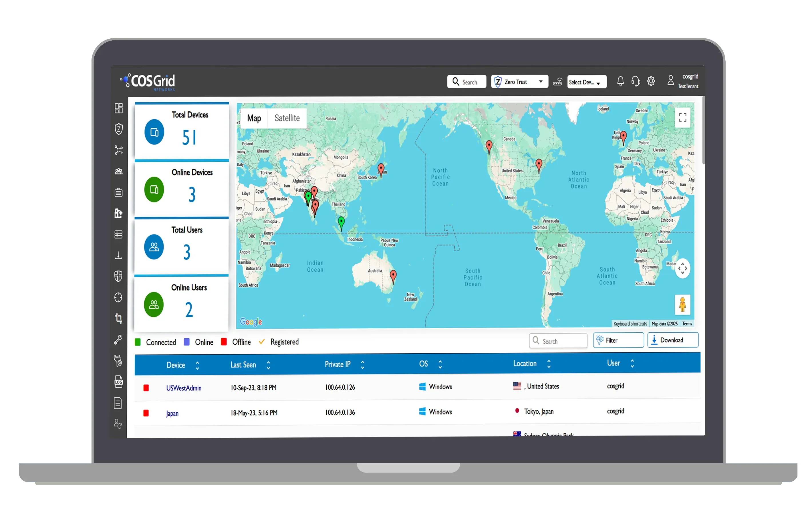The image size is (812, 511).
Task: Click the notifications bell icon
Action: point(620,81)
